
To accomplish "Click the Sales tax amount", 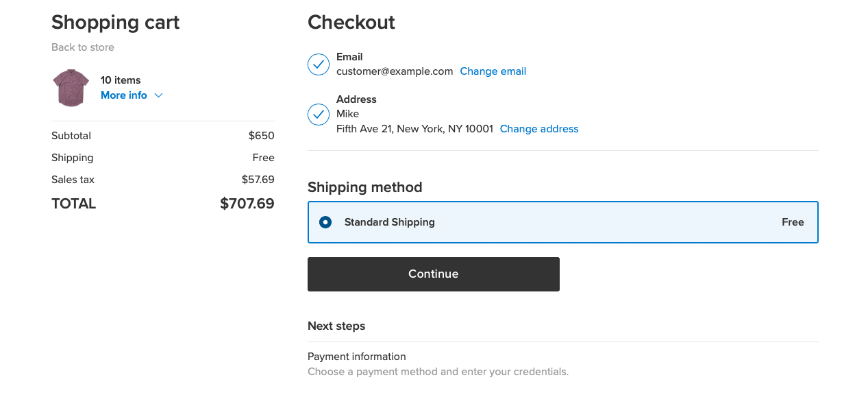I will (258, 179).
